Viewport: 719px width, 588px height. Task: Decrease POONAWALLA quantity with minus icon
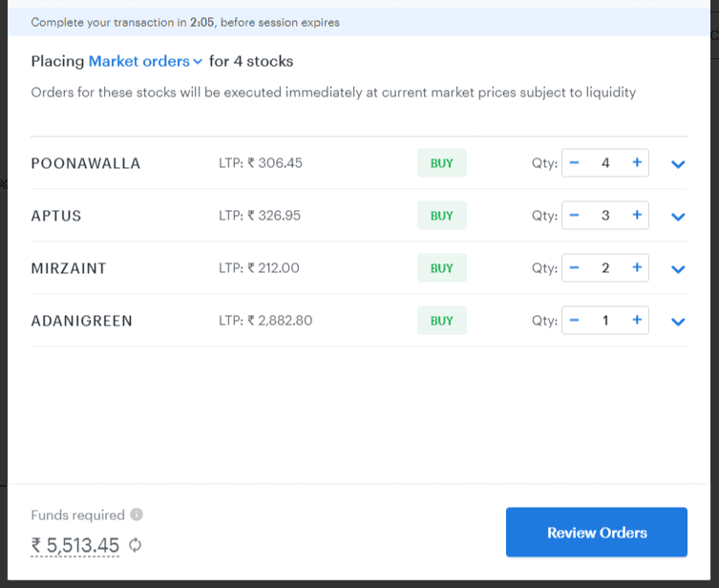[574, 162]
